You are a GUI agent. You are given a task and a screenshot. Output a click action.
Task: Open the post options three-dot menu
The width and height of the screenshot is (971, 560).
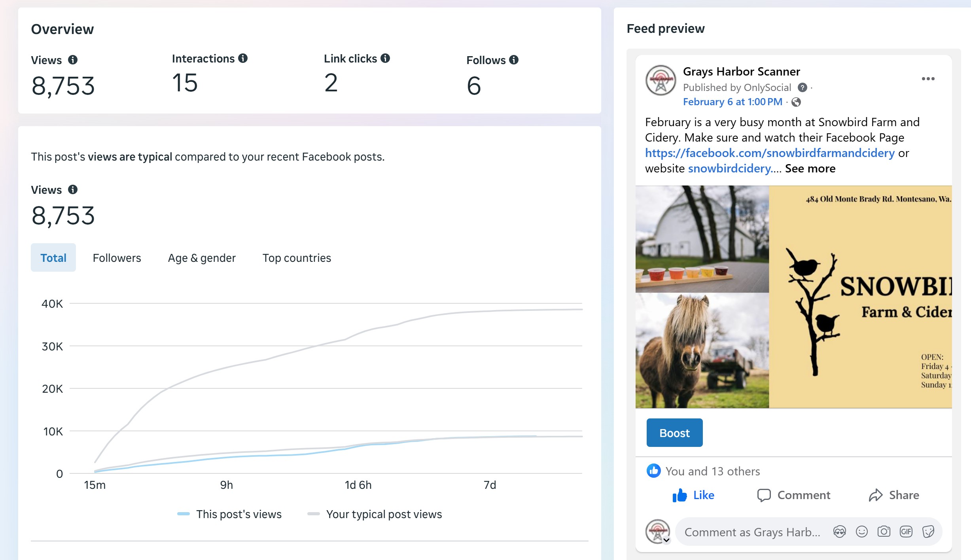tap(928, 79)
